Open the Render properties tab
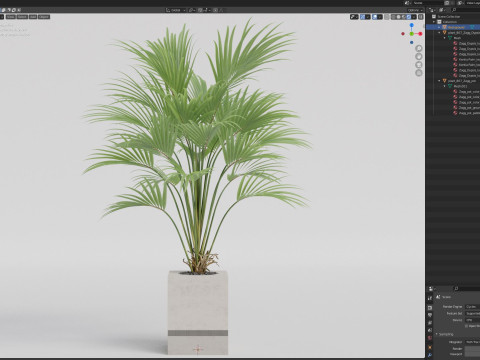Image resolution: width=480 pixels, height=360 pixels. pyautogui.click(x=430, y=308)
